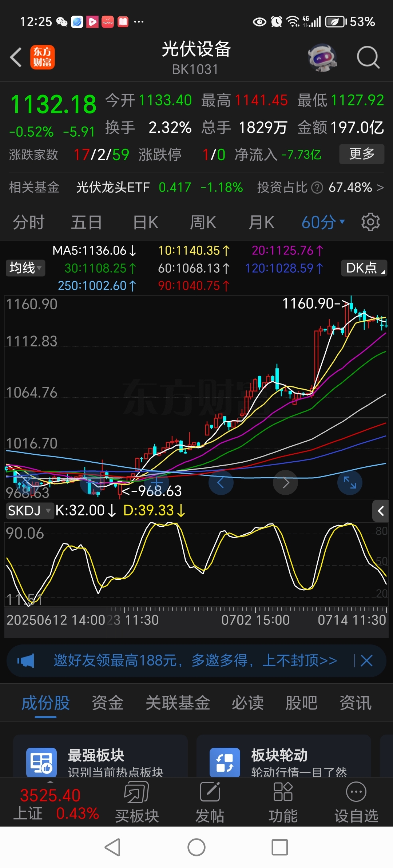Tap the 1160.90 high point marker
Viewport: 393px width, 868px height.
pyautogui.click(x=316, y=304)
